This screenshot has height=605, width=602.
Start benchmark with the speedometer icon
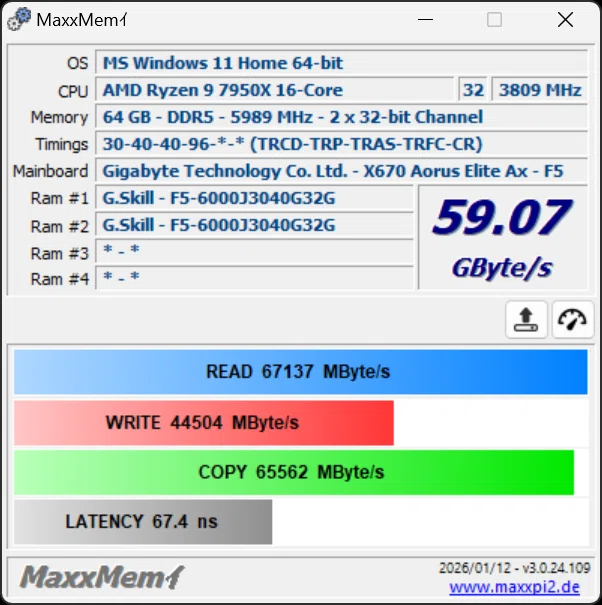[573, 320]
